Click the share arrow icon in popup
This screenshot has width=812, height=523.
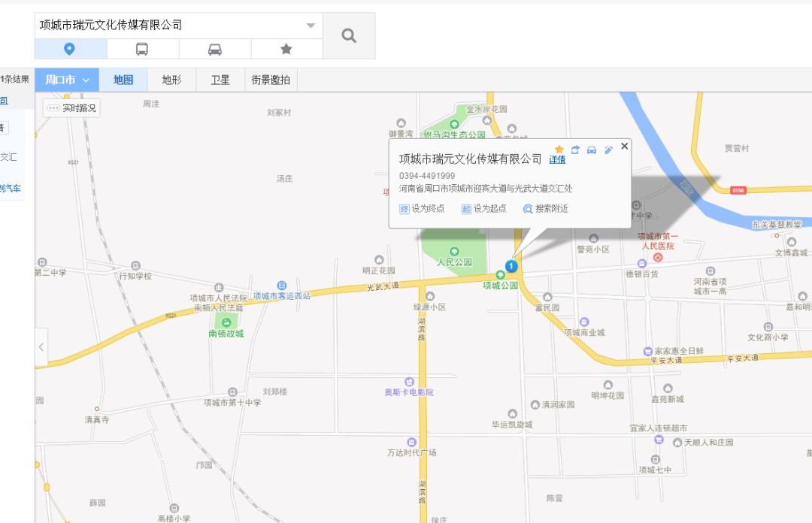point(575,150)
